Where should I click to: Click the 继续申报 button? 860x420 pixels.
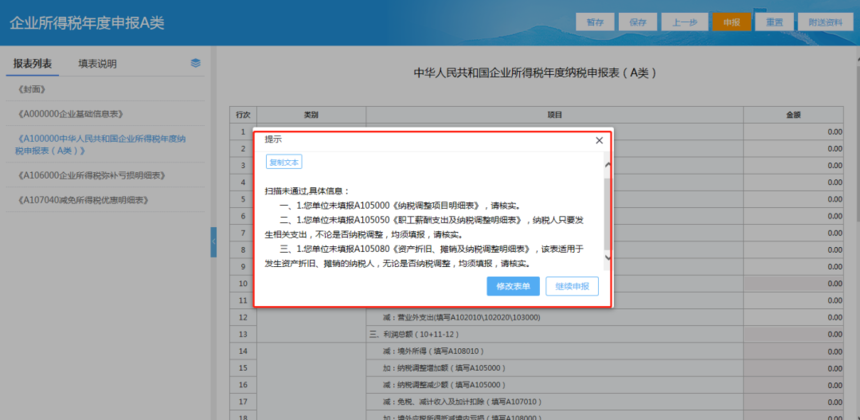coord(572,286)
